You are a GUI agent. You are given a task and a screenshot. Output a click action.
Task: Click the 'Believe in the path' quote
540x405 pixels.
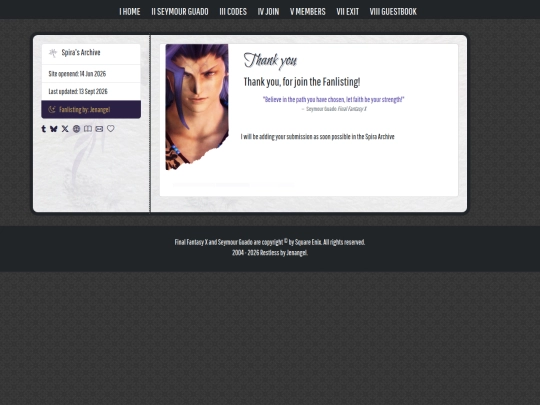tap(333, 100)
